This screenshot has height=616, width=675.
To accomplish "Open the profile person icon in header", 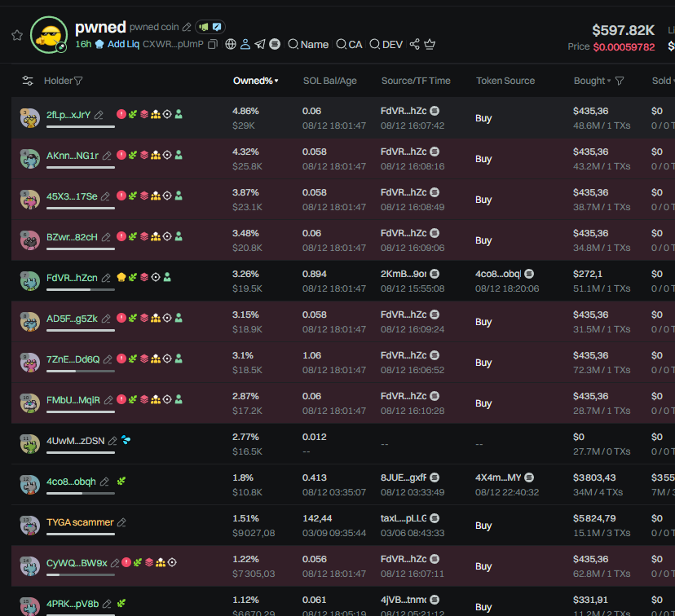I will point(245,44).
